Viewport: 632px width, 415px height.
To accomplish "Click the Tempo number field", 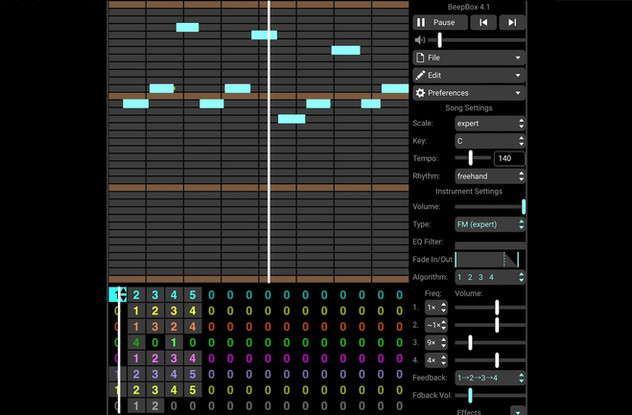I will tap(509, 158).
